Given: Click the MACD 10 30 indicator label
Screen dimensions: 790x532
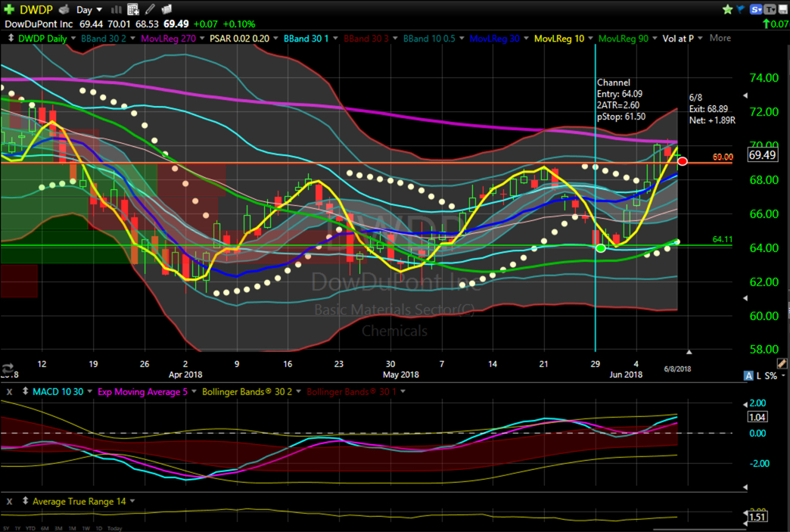Looking at the screenshot, I should click(58, 391).
